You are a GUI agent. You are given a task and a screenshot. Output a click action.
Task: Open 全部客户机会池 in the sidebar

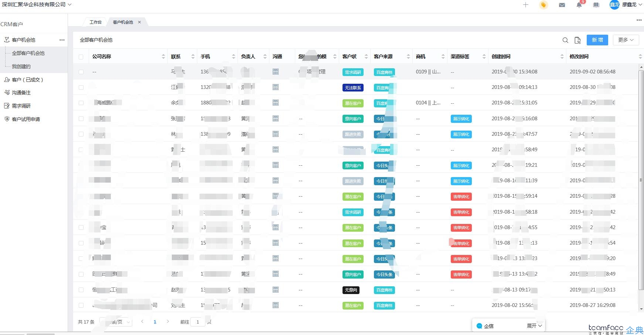pos(28,53)
